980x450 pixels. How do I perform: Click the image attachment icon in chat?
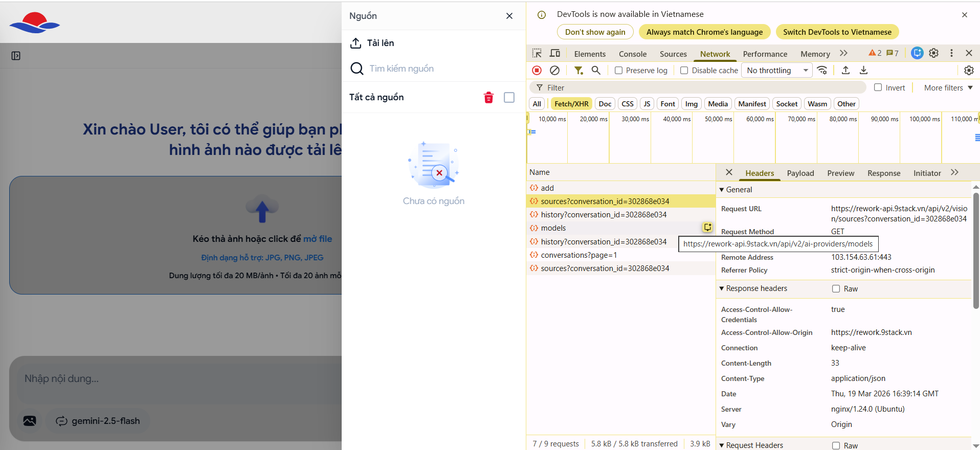coord(30,421)
